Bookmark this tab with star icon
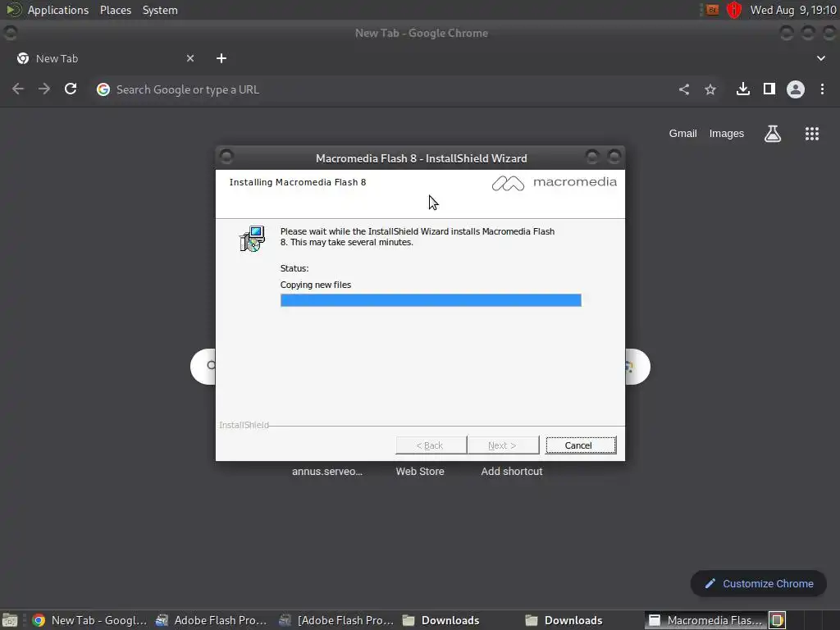840x630 pixels. [710, 89]
